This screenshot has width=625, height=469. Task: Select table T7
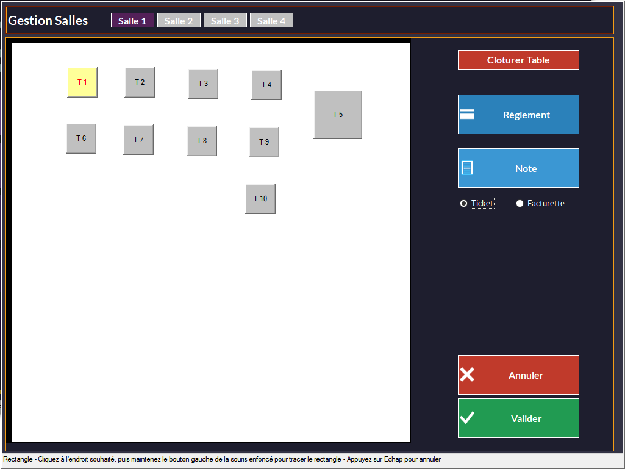click(x=139, y=140)
